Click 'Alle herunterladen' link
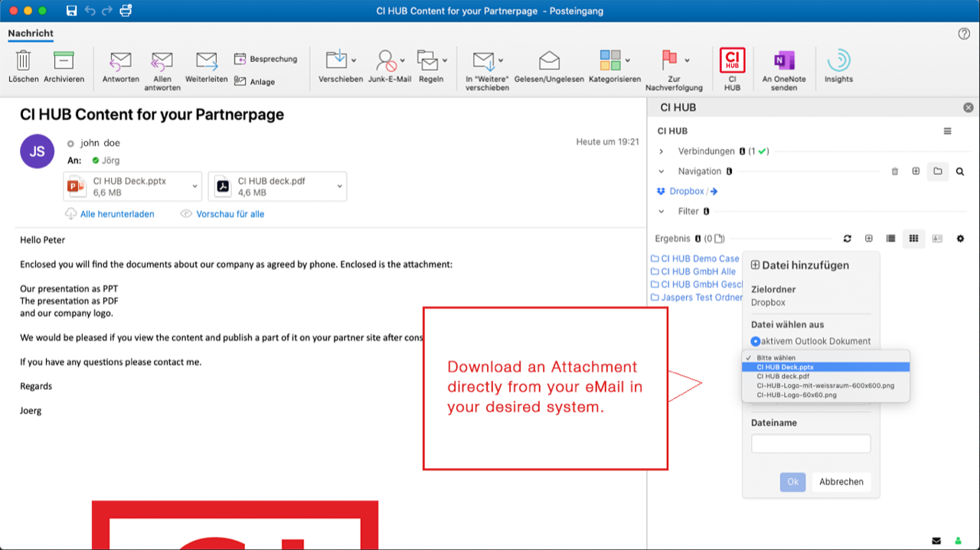This screenshot has height=550, width=980. (x=117, y=214)
